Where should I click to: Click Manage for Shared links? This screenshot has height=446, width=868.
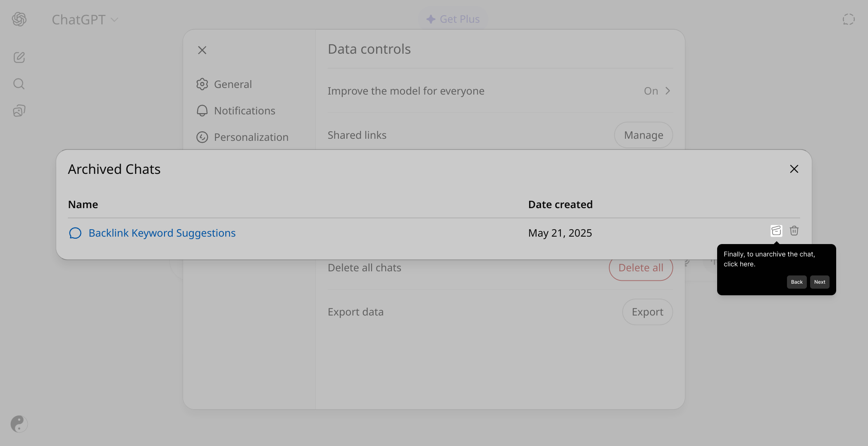coord(644,135)
